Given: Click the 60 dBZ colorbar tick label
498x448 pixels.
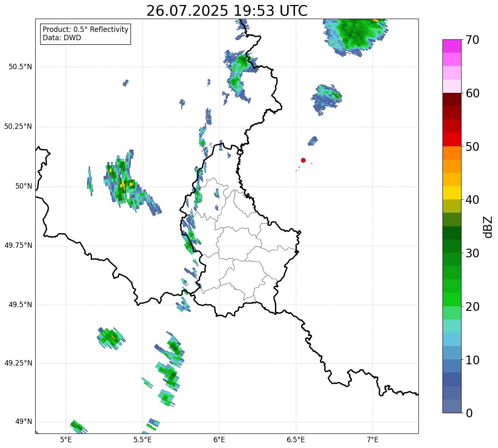Looking at the screenshot, I should point(472,93).
